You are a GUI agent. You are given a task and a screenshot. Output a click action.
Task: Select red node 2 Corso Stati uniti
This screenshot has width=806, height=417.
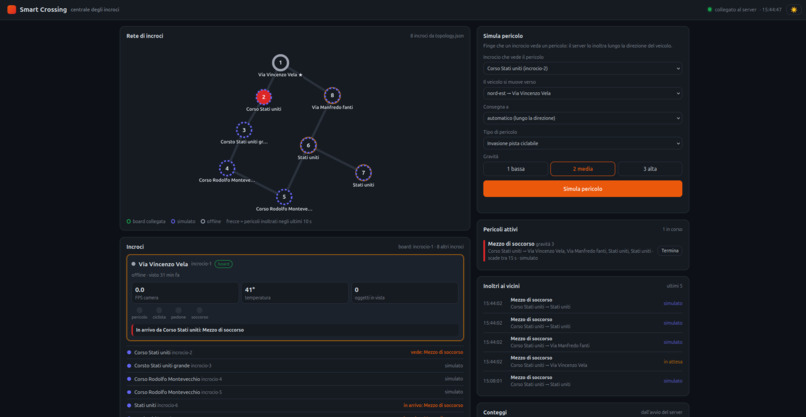(263, 96)
